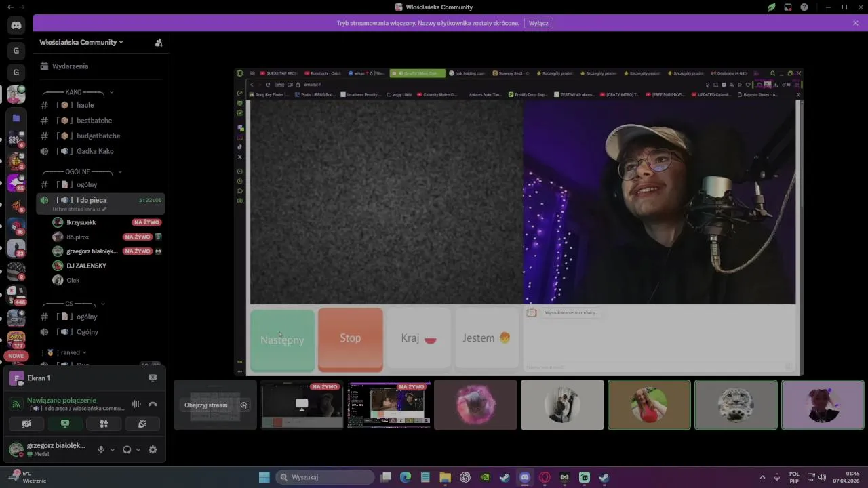The image size is (868, 488).
Task: Click the green leaf icon in title bar
Action: 772,7
